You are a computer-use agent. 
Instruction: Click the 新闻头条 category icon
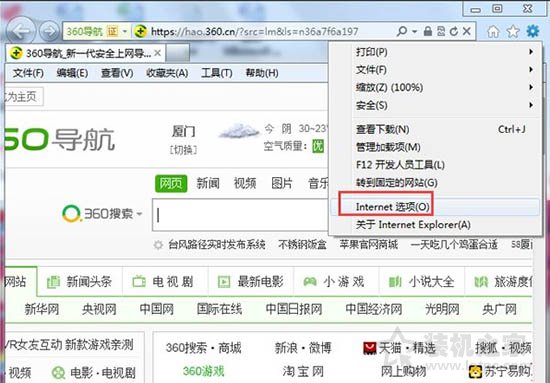53,282
